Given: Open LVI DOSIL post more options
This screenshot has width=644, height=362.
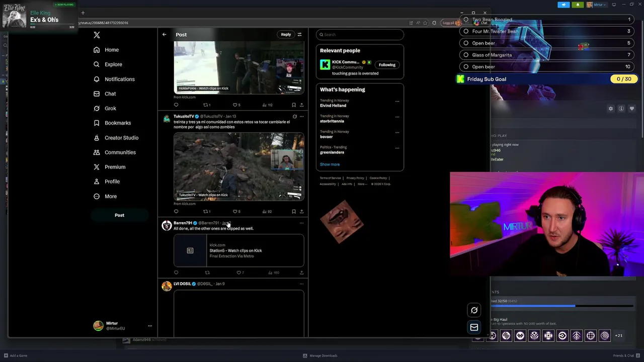Looking at the screenshot, I should pos(301,284).
